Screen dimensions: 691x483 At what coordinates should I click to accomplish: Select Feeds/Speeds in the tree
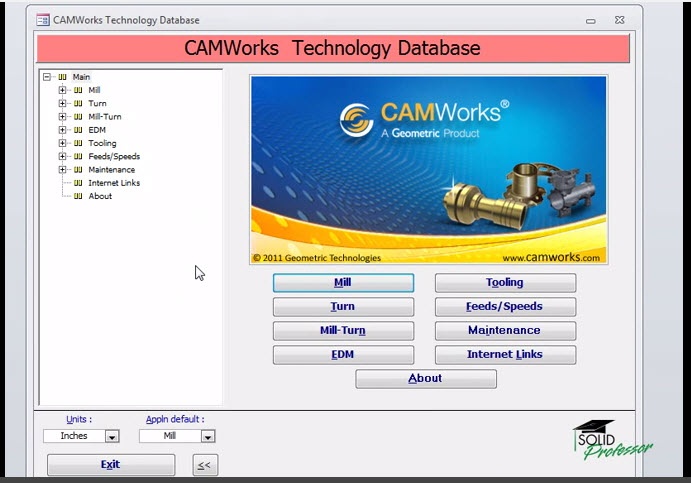click(x=114, y=156)
